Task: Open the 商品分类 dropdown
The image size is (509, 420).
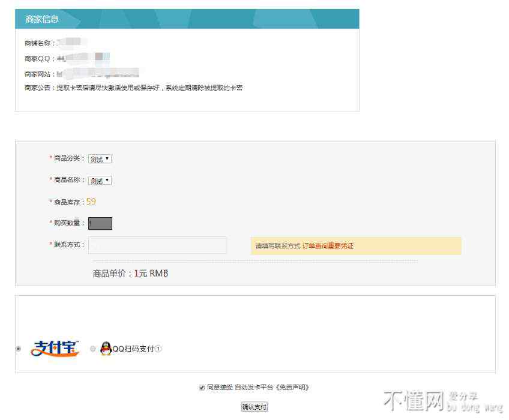Action: pos(100,159)
